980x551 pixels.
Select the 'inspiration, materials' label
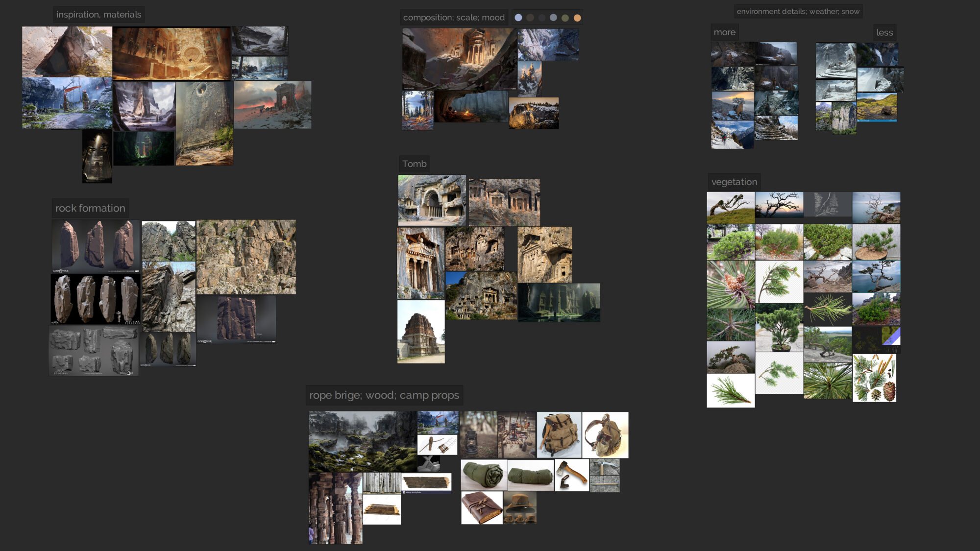(98, 15)
